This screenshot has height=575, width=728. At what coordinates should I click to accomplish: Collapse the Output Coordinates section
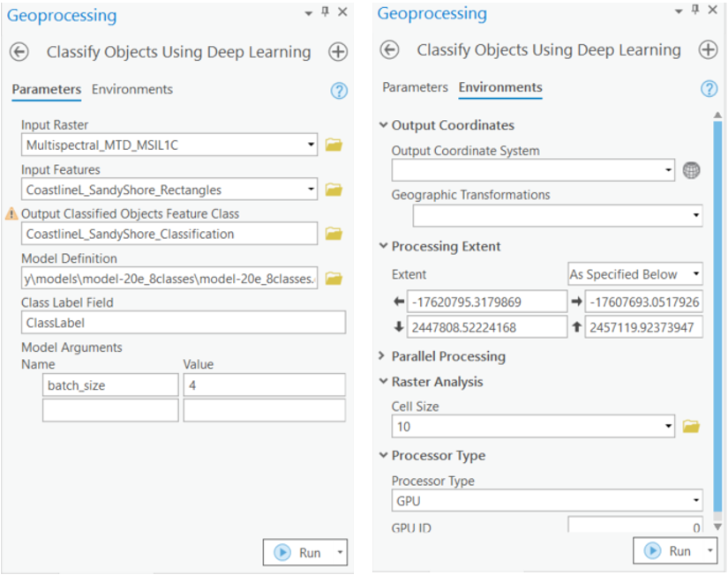tap(383, 125)
